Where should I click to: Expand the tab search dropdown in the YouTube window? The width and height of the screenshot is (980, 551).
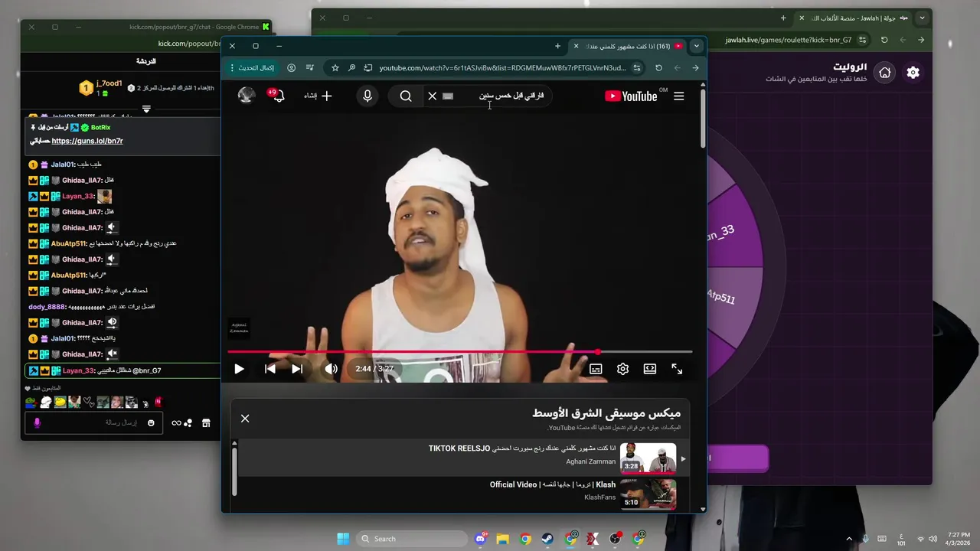pyautogui.click(x=696, y=47)
